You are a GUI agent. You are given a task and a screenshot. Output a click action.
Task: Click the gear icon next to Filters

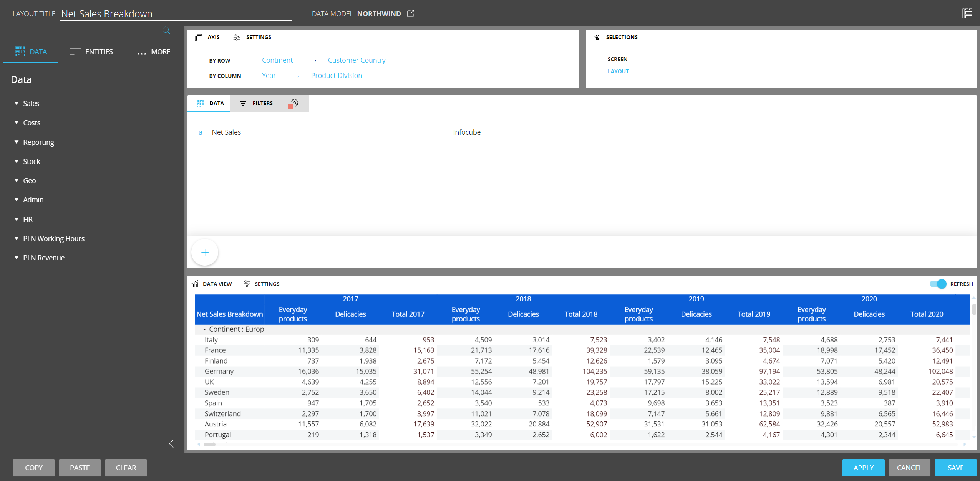294,103
